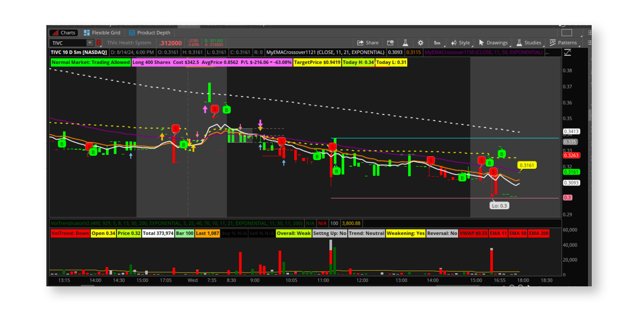644x317 pixels.
Task: Click the chart pattern icon on Patterns
Action: 552,43
